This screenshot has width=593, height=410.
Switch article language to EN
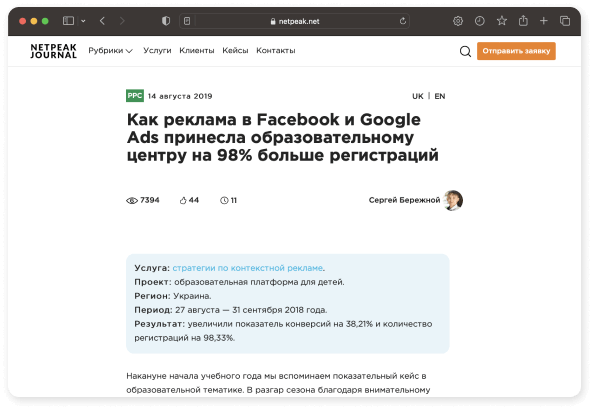click(440, 96)
